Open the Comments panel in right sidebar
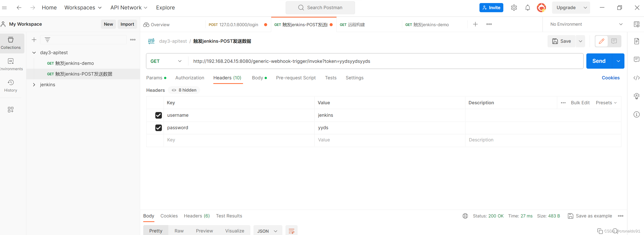 [637, 60]
